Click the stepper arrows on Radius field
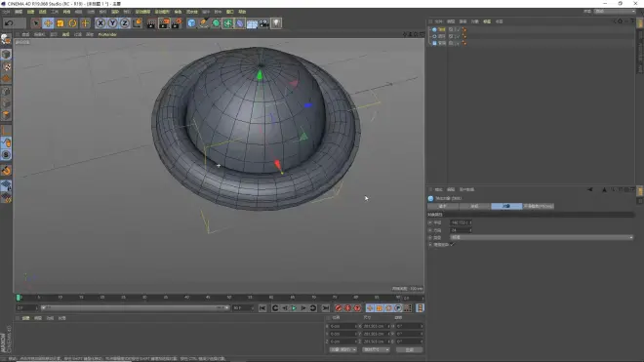The width and height of the screenshot is (644, 362). [470, 222]
